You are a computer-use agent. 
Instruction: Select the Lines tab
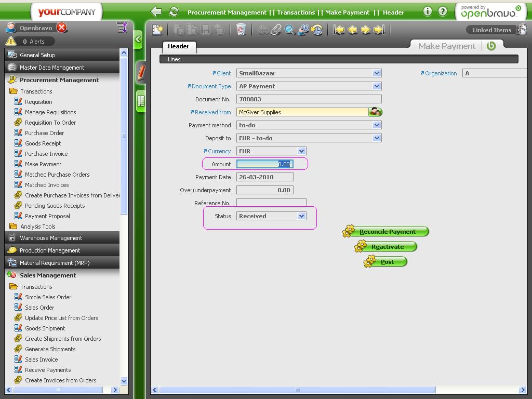tap(174, 59)
